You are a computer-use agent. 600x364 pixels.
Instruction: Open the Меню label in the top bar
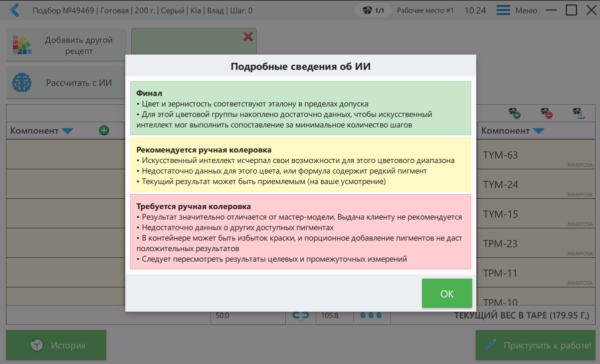tap(526, 11)
